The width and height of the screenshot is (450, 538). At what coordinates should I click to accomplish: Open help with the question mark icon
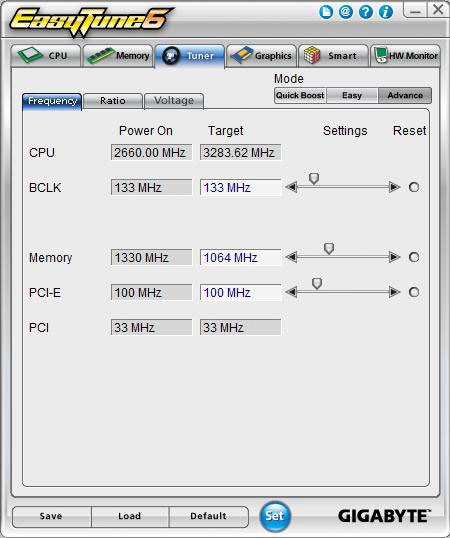click(366, 12)
